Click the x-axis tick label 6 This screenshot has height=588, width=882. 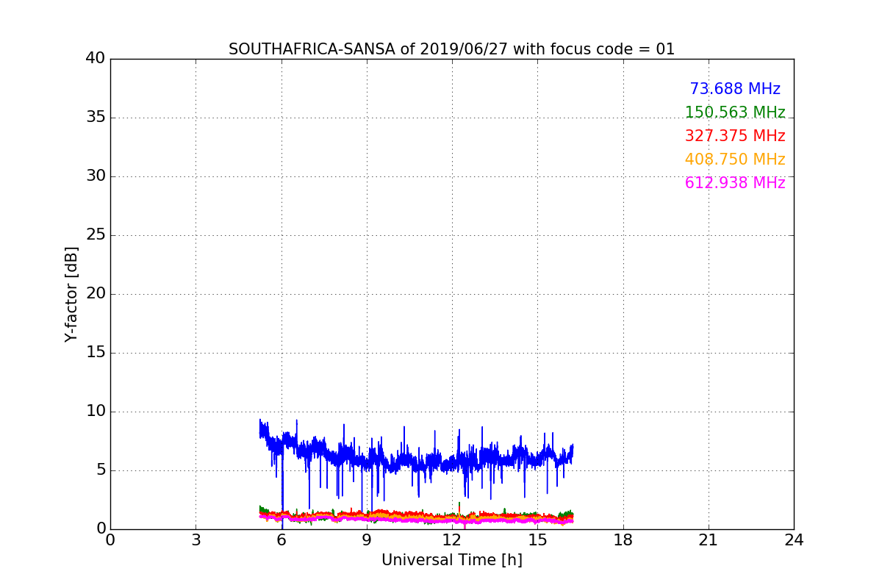click(x=282, y=539)
